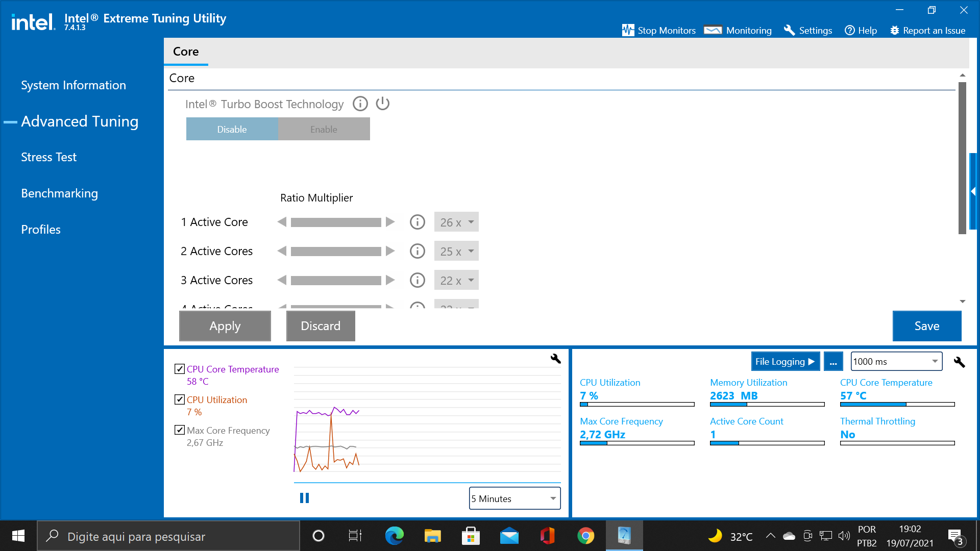The image size is (980, 551).
Task: Open the 26 x ratio dropdown
Action: coord(456,222)
